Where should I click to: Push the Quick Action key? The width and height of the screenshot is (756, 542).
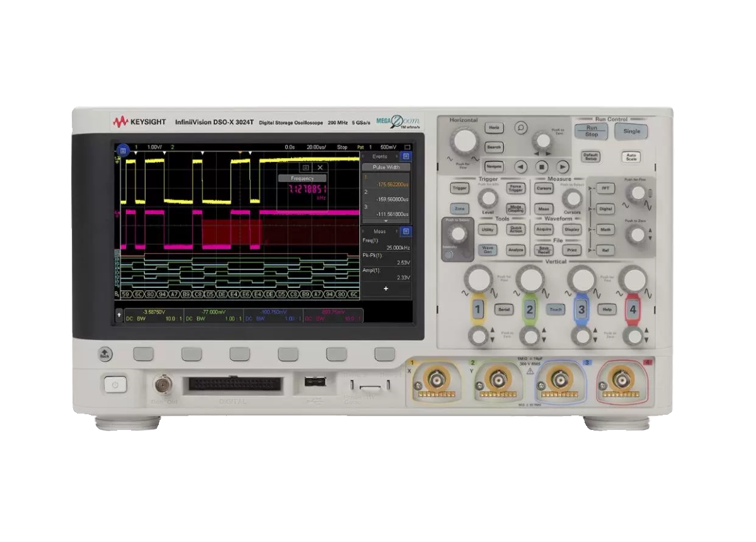515,230
